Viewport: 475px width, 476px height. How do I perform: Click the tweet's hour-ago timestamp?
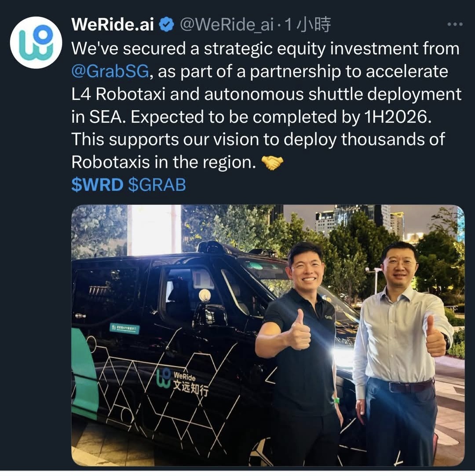pos(307,24)
